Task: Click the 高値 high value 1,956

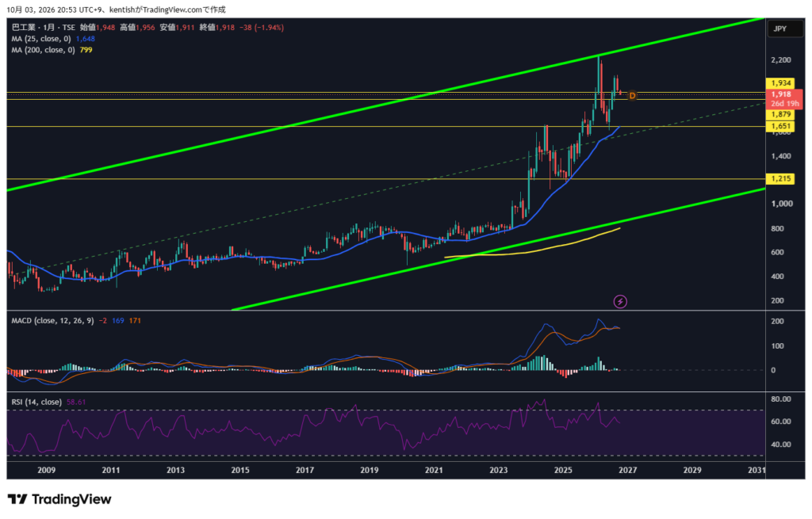Action: 146,28
